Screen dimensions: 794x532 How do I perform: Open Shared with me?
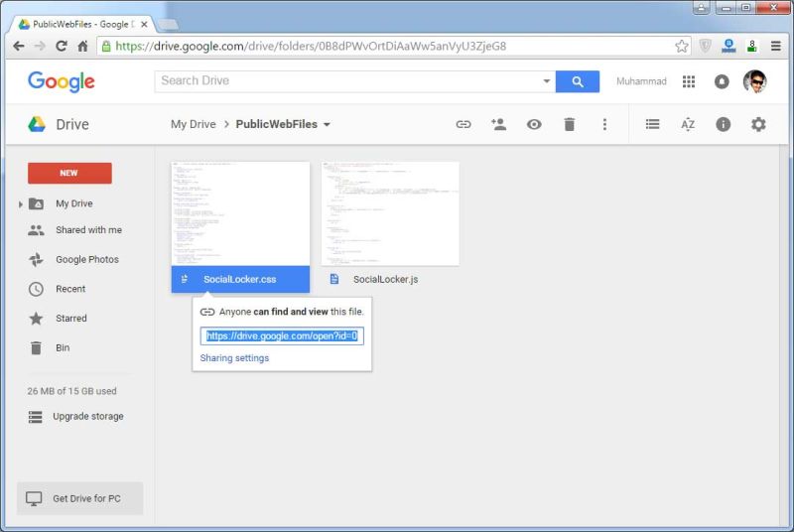click(x=88, y=230)
